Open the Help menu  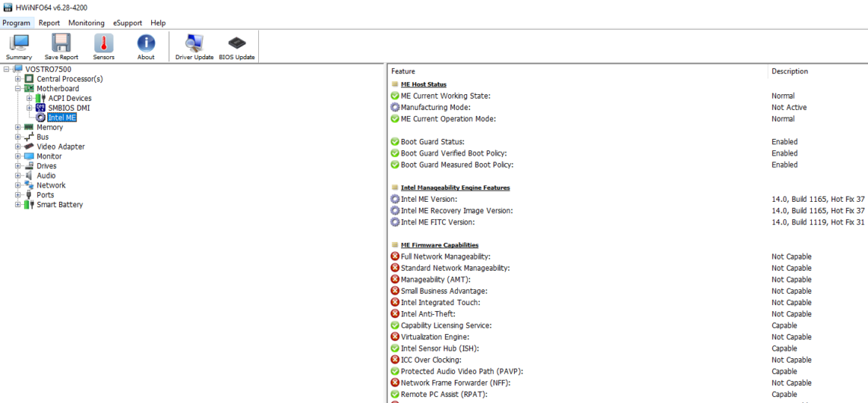159,22
